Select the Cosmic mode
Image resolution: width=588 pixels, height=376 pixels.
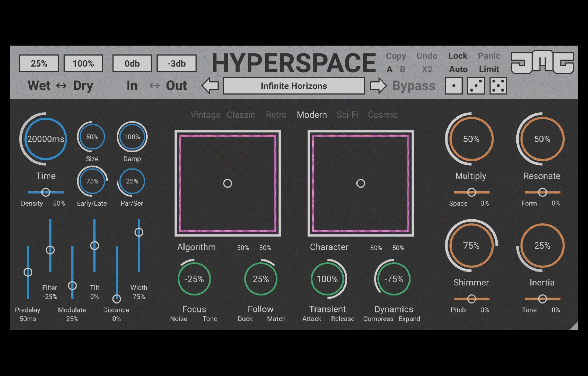pyautogui.click(x=383, y=115)
